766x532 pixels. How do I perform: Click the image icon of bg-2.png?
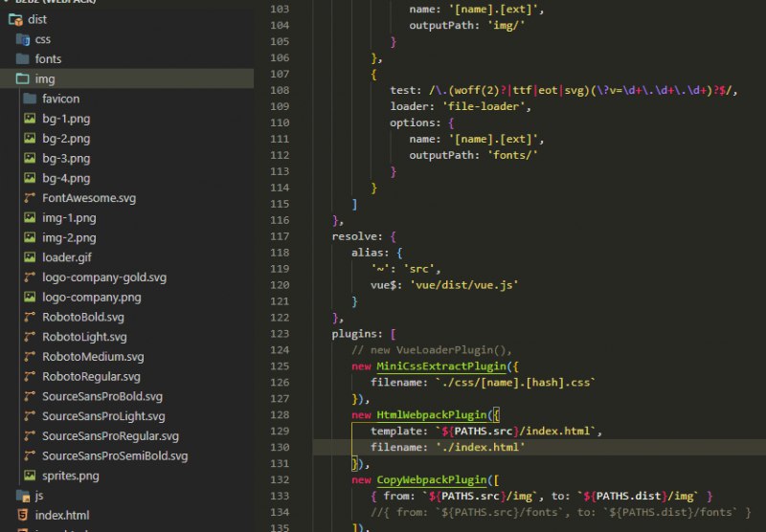(30, 139)
